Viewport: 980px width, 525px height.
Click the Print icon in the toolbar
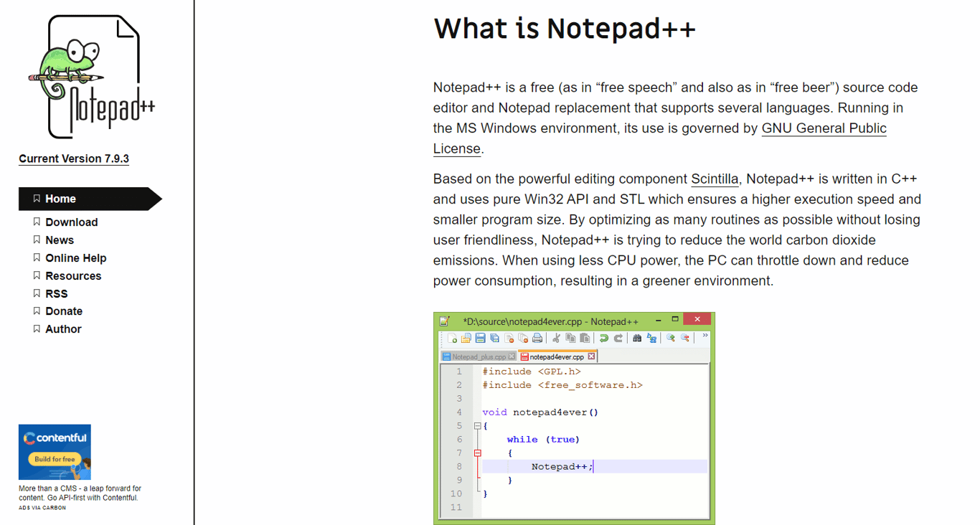537,338
